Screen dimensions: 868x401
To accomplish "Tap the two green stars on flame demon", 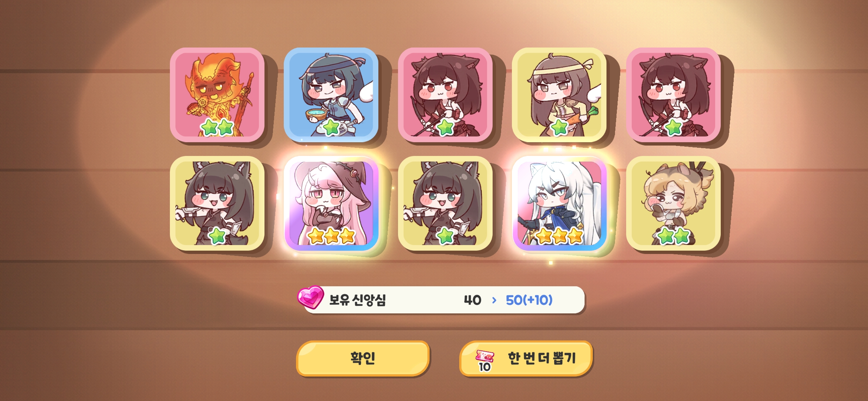I will pos(217,128).
